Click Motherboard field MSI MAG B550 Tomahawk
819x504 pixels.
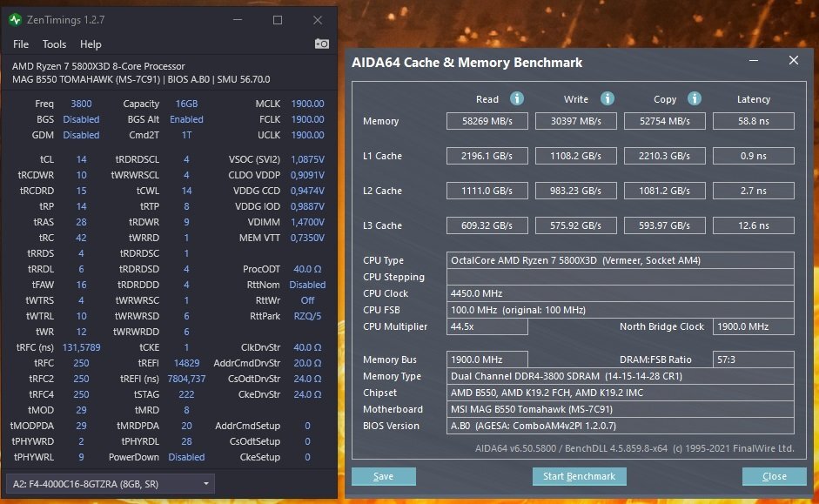(621, 409)
